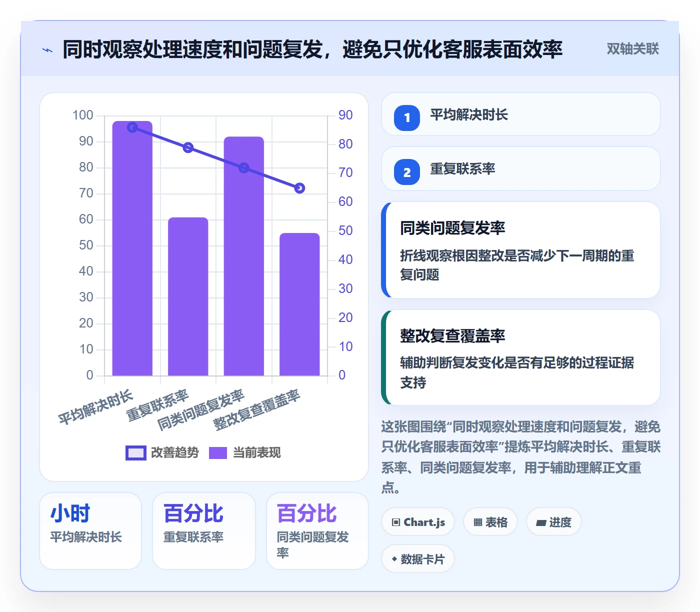Select the 平均解决时长 label beside badge 1
This screenshot has width=700, height=612.
(469, 115)
